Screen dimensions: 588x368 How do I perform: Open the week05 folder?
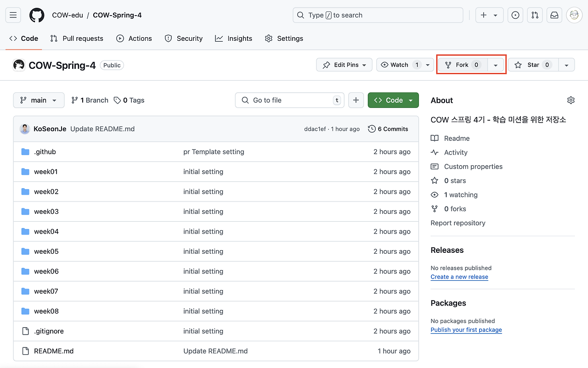pos(46,251)
